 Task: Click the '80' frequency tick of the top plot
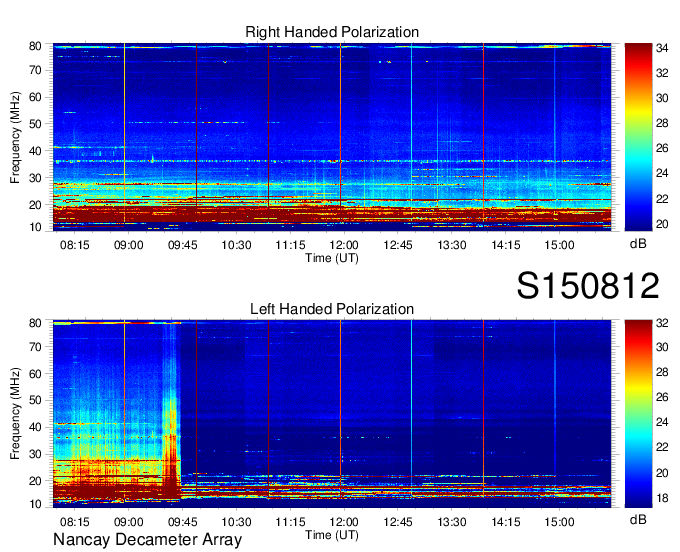[x=35, y=46]
